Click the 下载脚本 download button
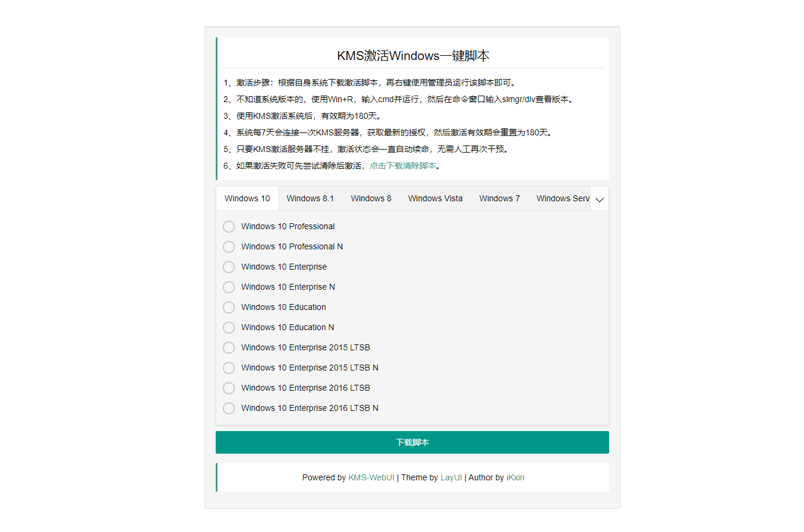This screenshot has width=804, height=532. point(412,442)
